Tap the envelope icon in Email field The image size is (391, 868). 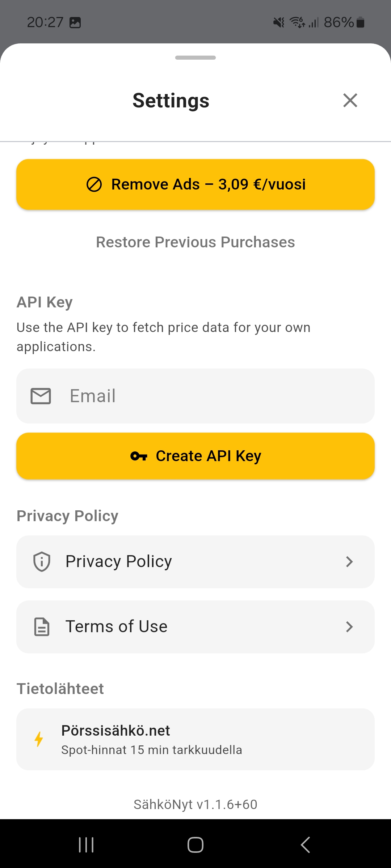41,396
